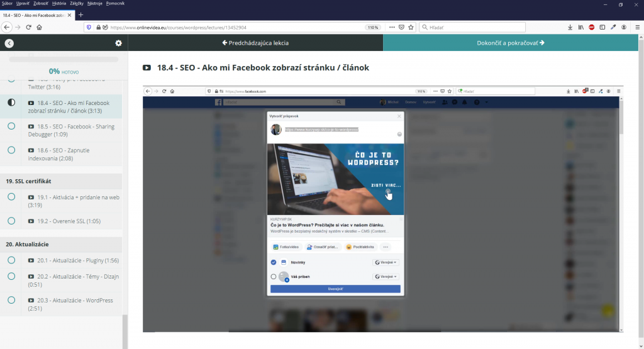Toggle completion circle for lesson 20.3
The height and width of the screenshot is (349, 644).
[x=11, y=300]
